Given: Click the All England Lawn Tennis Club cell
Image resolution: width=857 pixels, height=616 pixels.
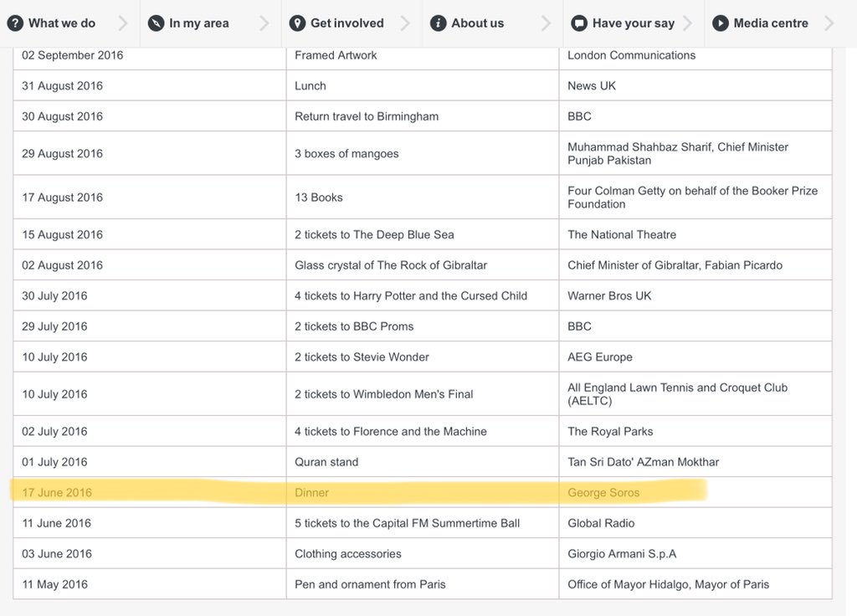Looking at the screenshot, I should (x=695, y=393).
